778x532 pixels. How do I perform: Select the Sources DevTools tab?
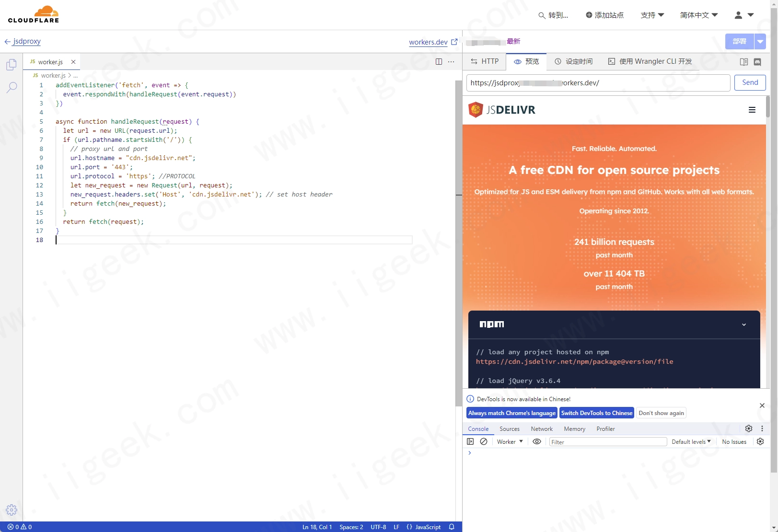click(510, 429)
